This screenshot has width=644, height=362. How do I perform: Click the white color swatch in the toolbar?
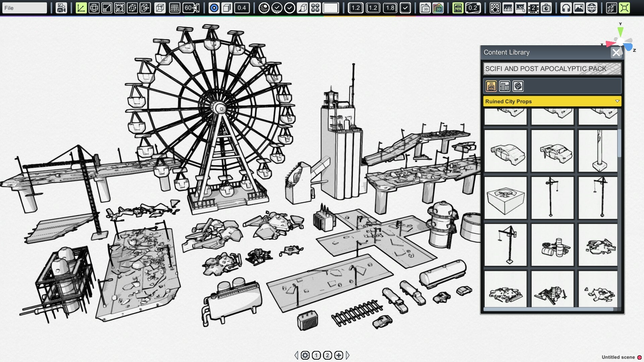click(x=331, y=8)
